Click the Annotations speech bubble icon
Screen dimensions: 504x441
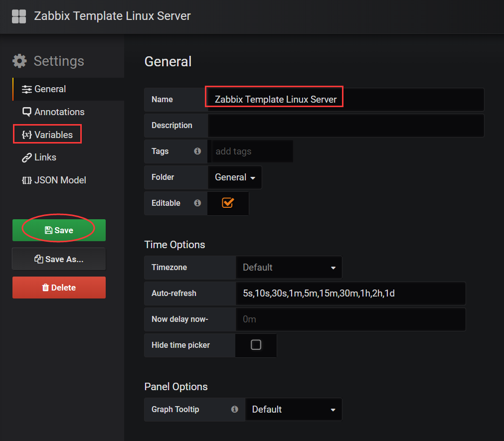click(27, 112)
